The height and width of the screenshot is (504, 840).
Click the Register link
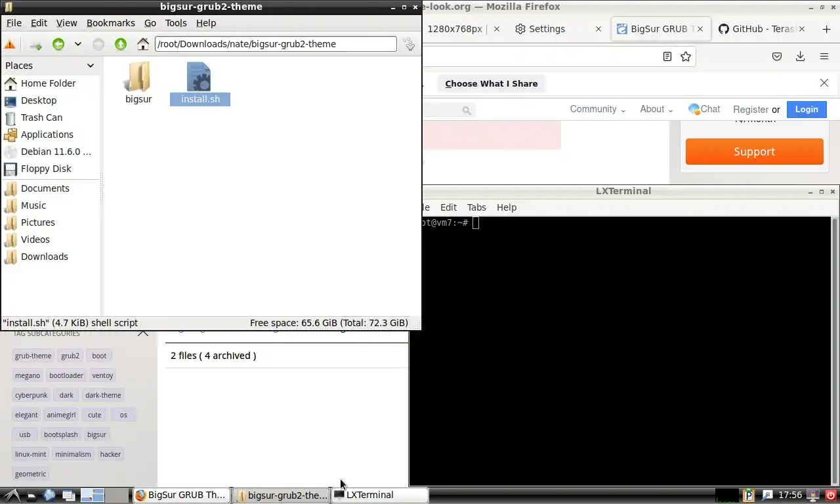coord(751,110)
